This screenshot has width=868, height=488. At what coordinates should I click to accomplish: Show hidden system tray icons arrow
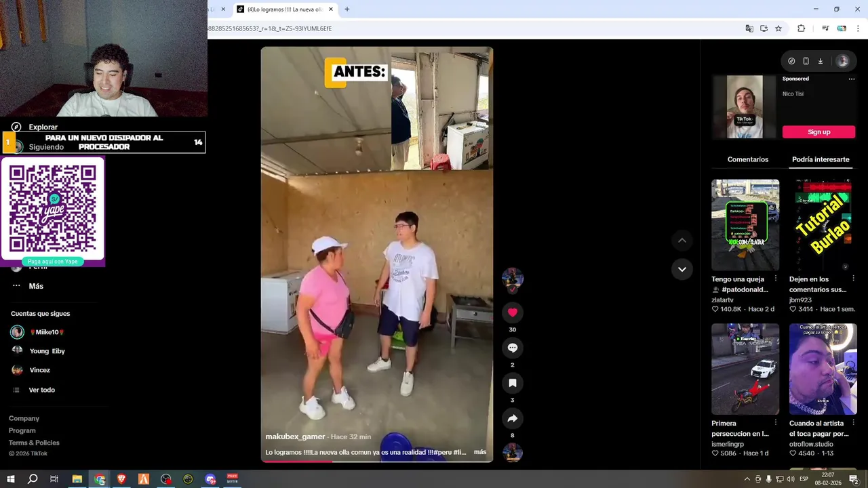(747, 479)
